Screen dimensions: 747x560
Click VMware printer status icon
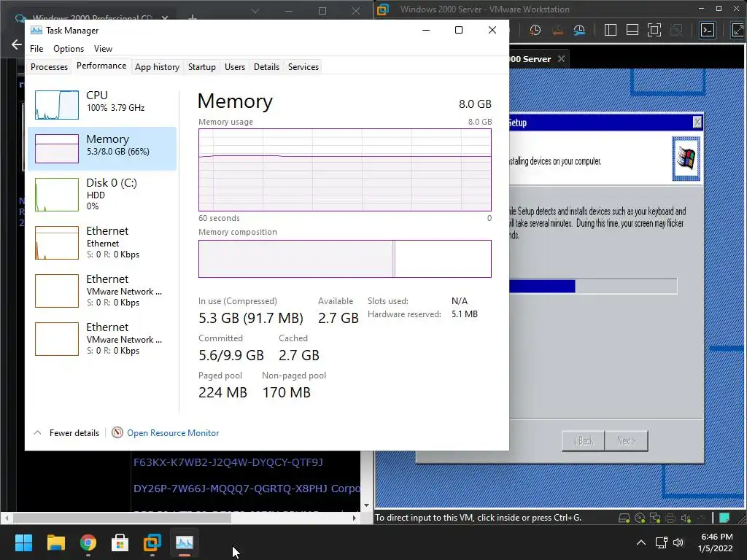coord(670,518)
